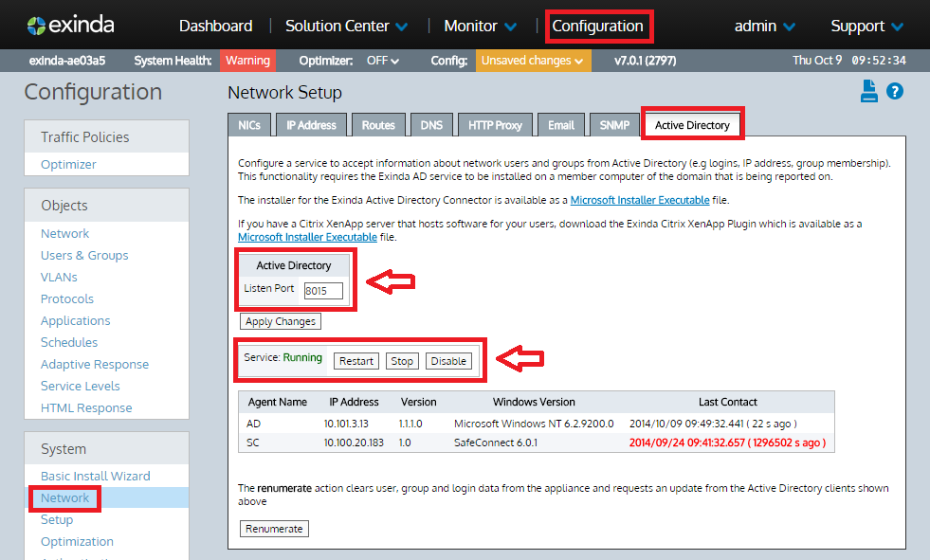Click IP address 10.101.3.13

[x=346, y=424]
